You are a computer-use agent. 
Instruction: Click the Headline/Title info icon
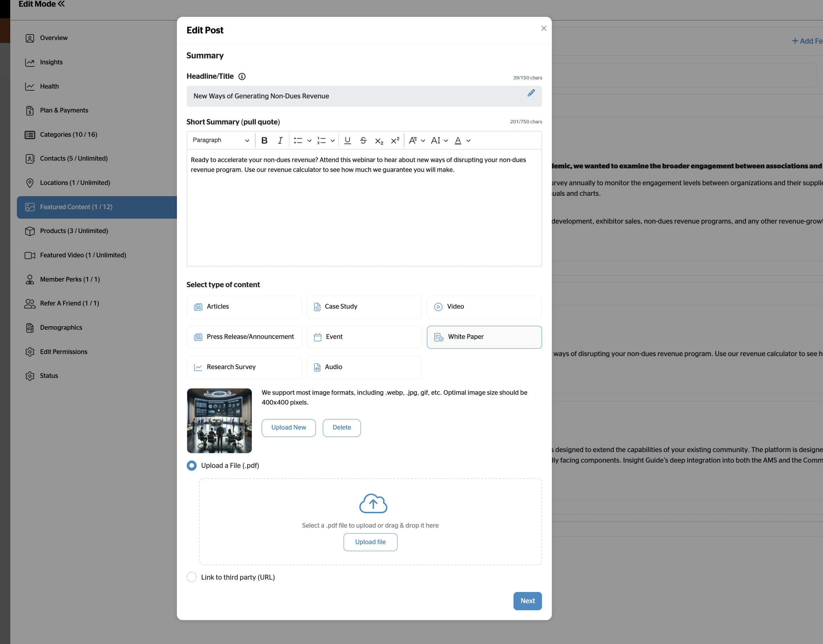[242, 77]
